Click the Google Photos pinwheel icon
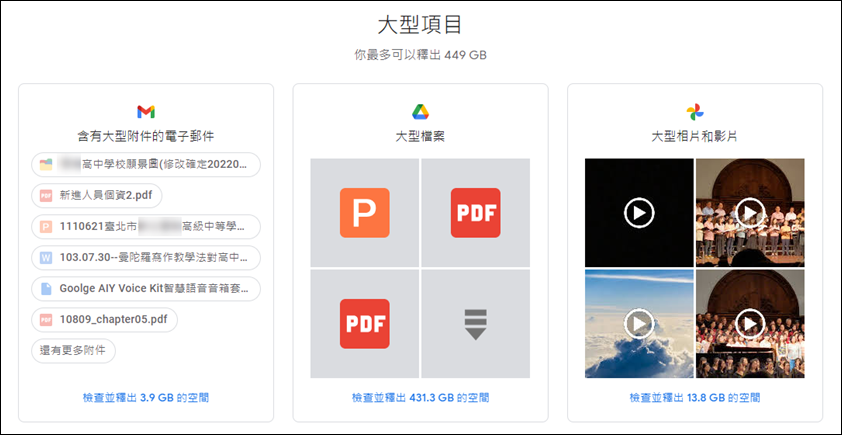842x435 pixels. point(695,112)
